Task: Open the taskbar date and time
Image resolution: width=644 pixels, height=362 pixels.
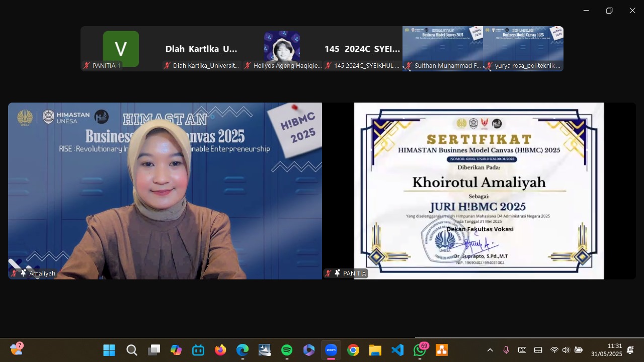Action: [x=606, y=350]
